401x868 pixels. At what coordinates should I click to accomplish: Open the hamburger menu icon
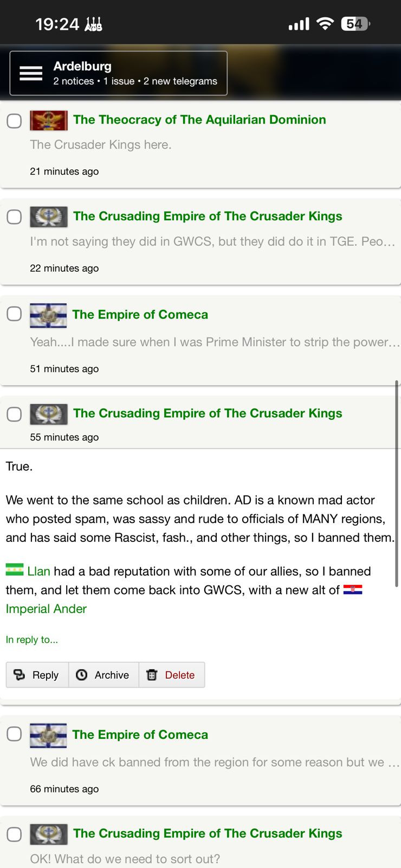[x=31, y=73]
